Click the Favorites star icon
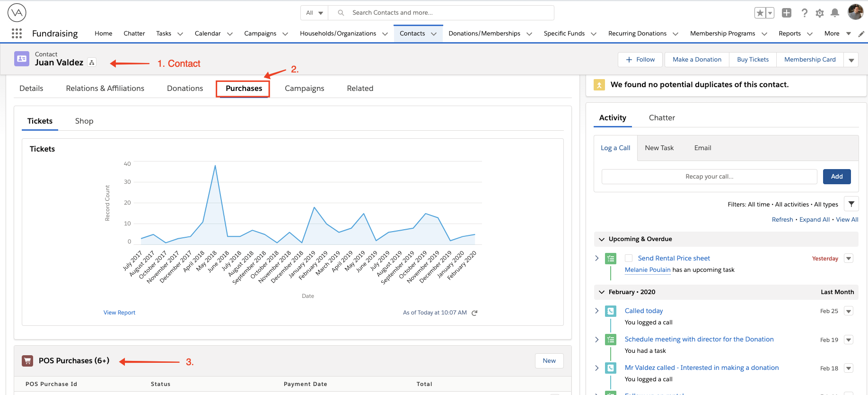 coord(760,13)
